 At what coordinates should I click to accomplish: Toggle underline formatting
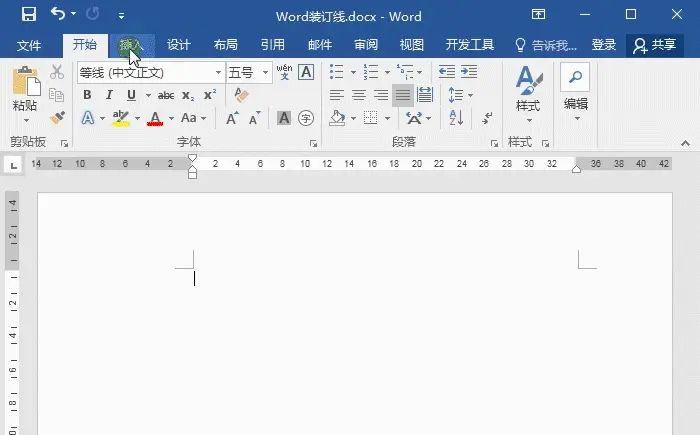point(131,95)
